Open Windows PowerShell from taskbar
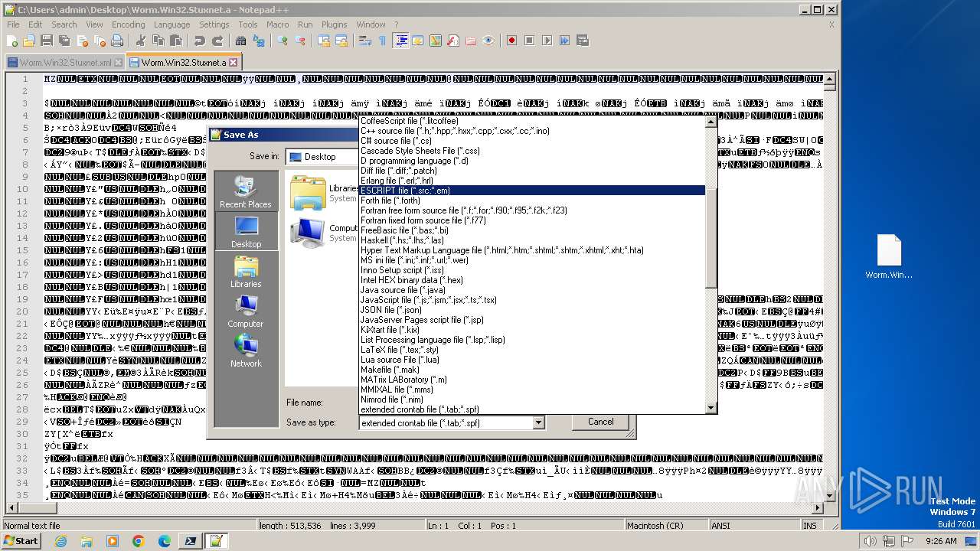The height and width of the screenshot is (551, 980). click(x=190, y=541)
